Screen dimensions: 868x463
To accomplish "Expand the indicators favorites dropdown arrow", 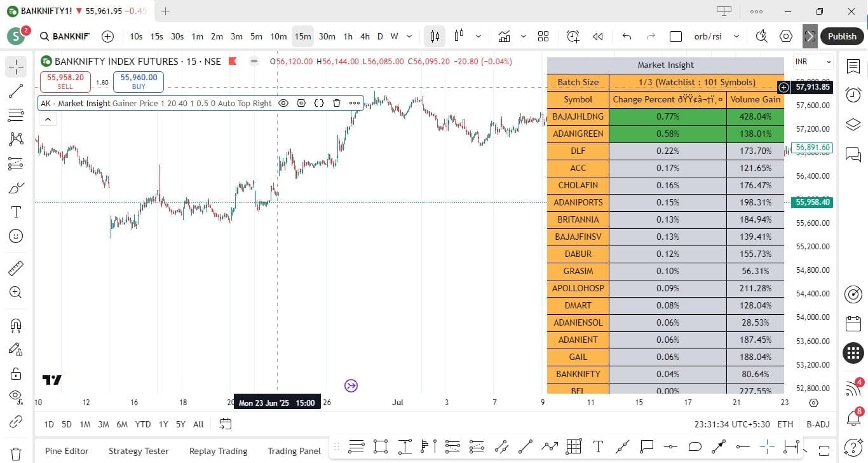I will (524, 36).
